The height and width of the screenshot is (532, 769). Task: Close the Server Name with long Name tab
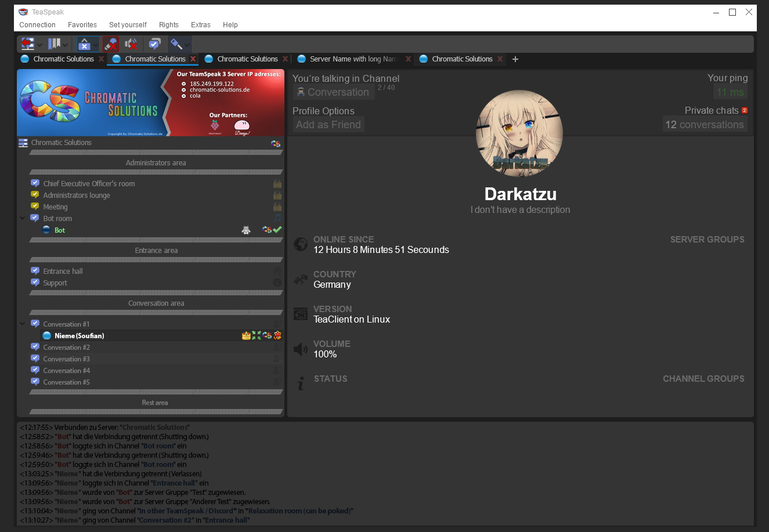click(x=408, y=59)
